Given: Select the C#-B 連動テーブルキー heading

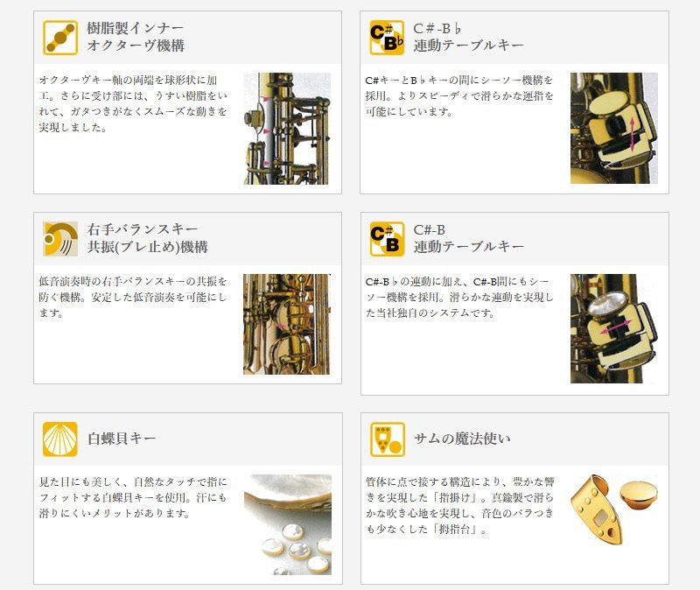Looking at the screenshot, I should tap(468, 238).
